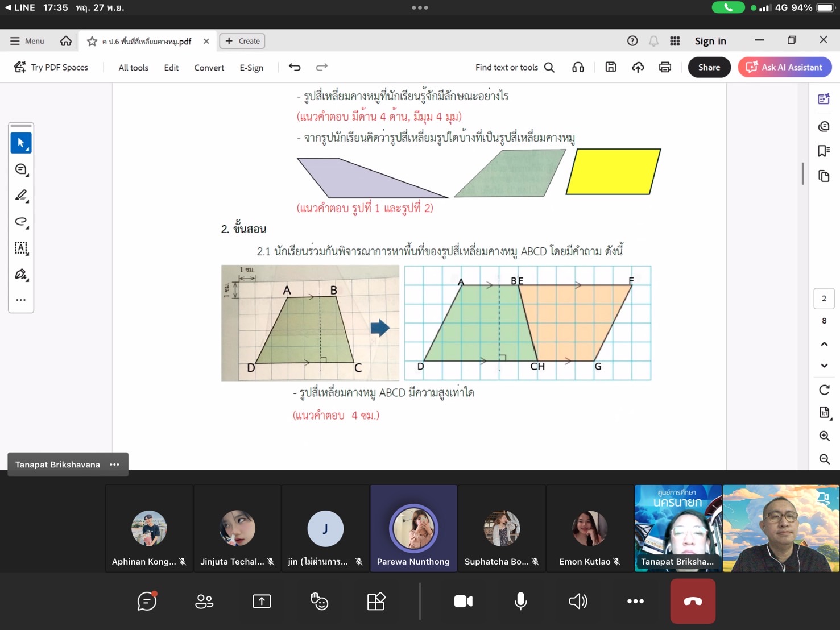840x630 pixels.
Task: Choose the highlighter pen tool
Action: point(21,196)
